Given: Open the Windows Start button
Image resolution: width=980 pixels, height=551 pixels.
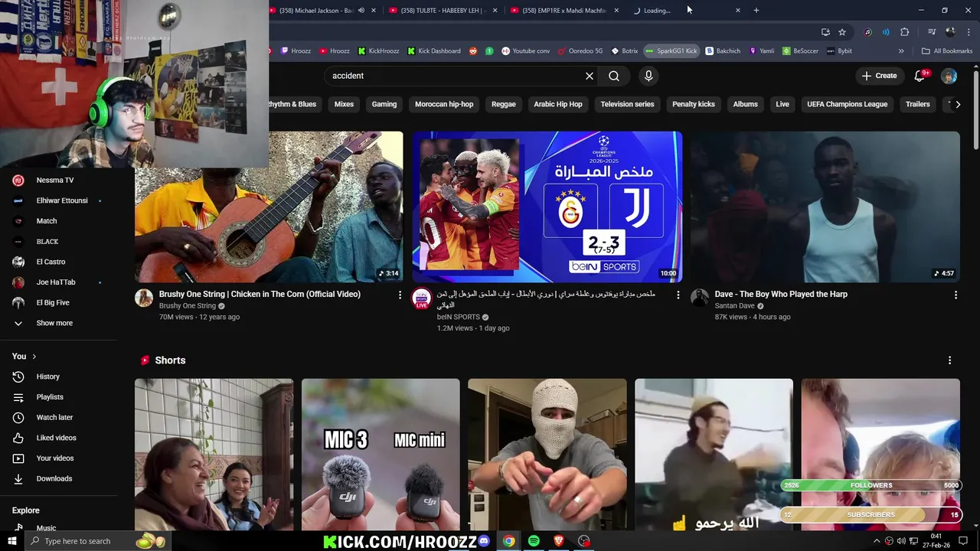Looking at the screenshot, I should coord(11,541).
